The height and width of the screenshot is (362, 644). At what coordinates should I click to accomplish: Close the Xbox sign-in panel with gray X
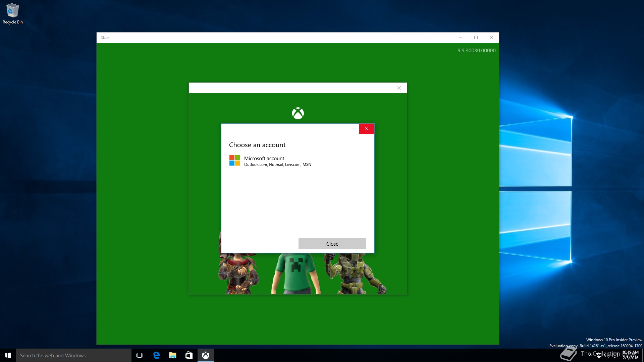[399, 88]
